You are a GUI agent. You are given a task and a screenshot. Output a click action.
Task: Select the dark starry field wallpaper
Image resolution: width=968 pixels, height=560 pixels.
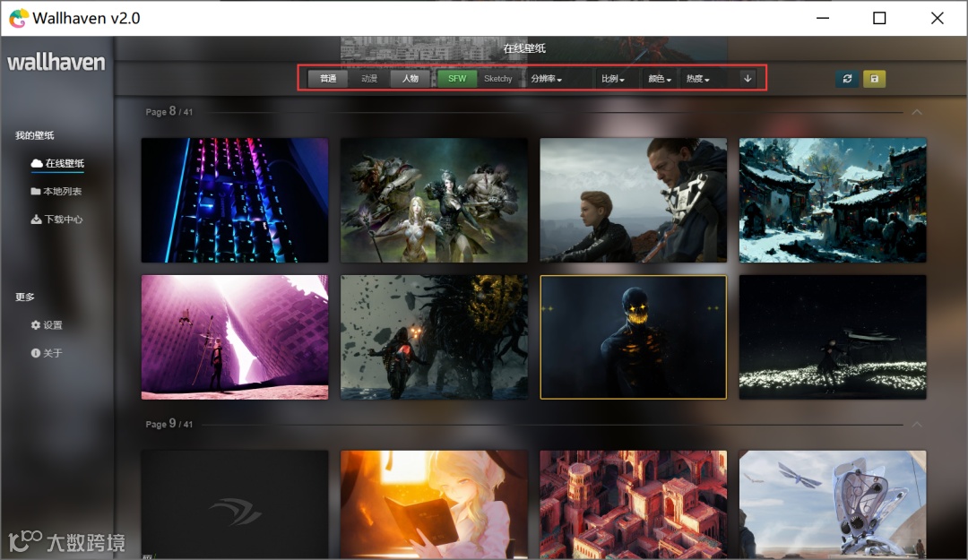[833, 337]
